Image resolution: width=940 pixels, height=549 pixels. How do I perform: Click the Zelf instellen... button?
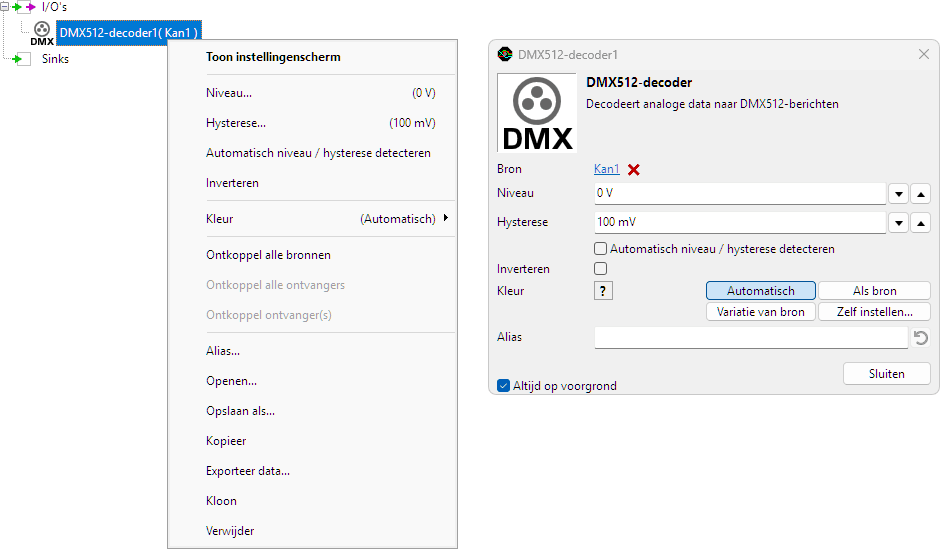[x=874, y=312]
